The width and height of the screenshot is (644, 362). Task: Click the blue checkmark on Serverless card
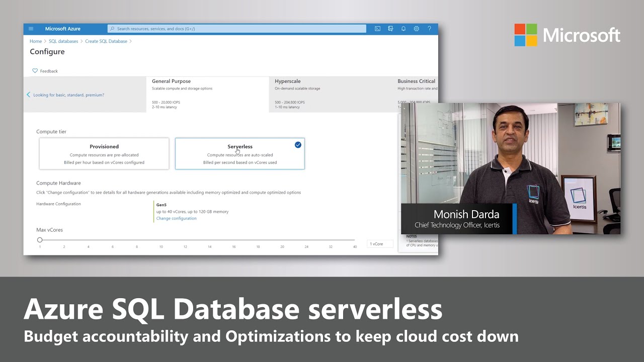pos(298,145)
